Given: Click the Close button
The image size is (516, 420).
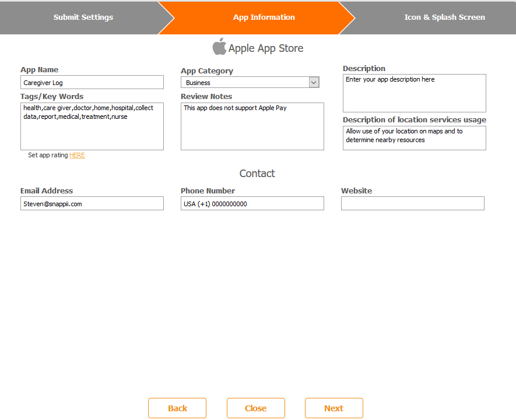Looking at the screenshot, I should pyautogui.click(x=256, y=408).
